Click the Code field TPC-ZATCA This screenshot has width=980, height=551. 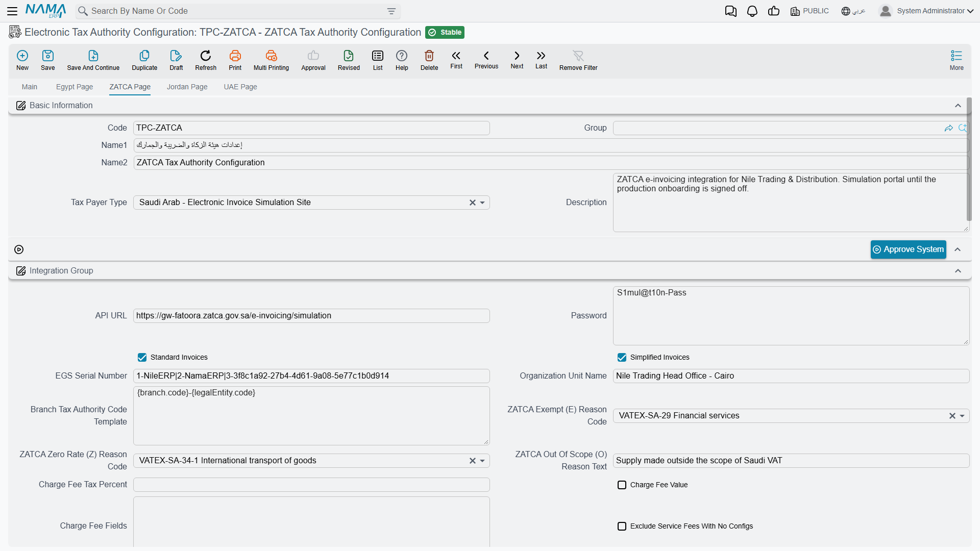pyautogui.click(x=311, y=128)
